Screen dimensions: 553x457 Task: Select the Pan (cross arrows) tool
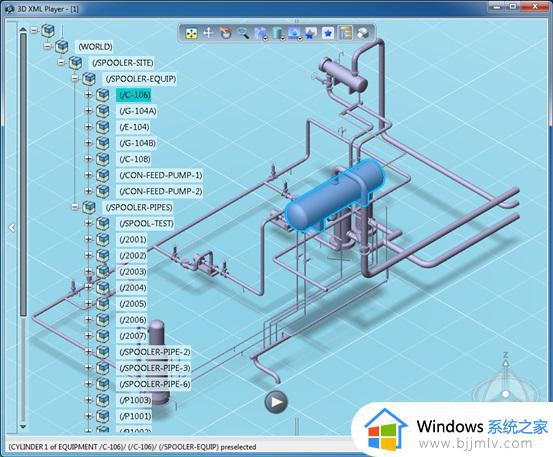click(x=209, y=33)
